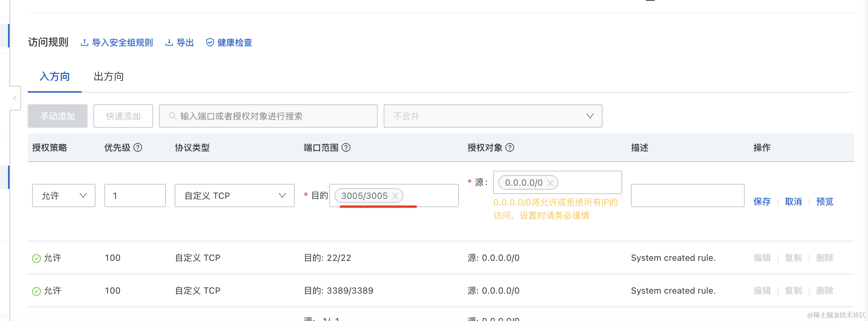Viewport: 868px width, 321px height.
Task: Open the 不合并 merge dropdown
Action: tap(493, 116)
